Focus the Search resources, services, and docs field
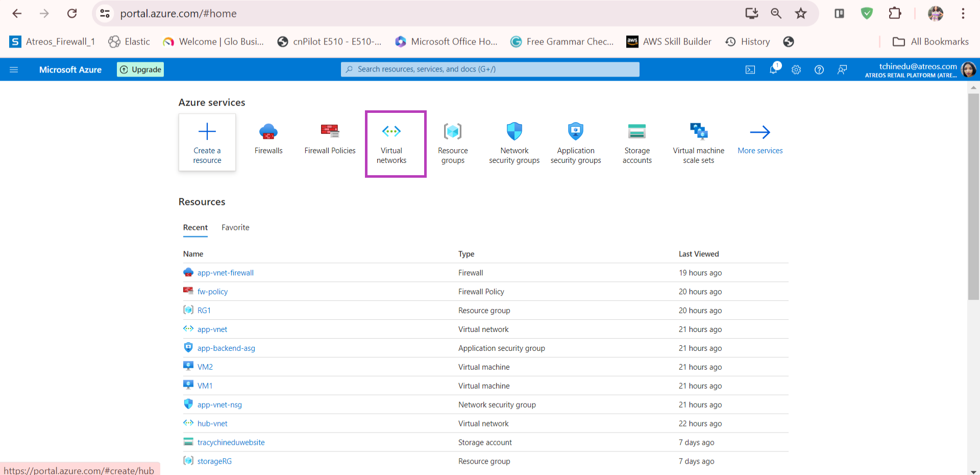 pos(490,69)
